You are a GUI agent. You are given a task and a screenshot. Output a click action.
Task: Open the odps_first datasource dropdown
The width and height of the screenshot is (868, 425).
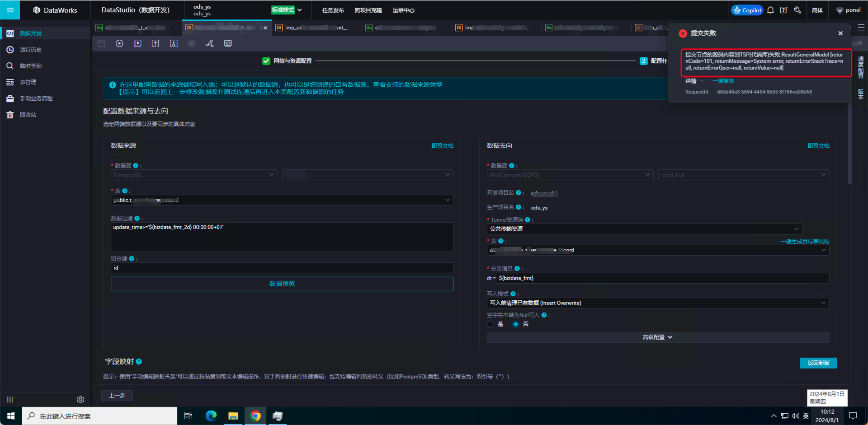(744, 175)
